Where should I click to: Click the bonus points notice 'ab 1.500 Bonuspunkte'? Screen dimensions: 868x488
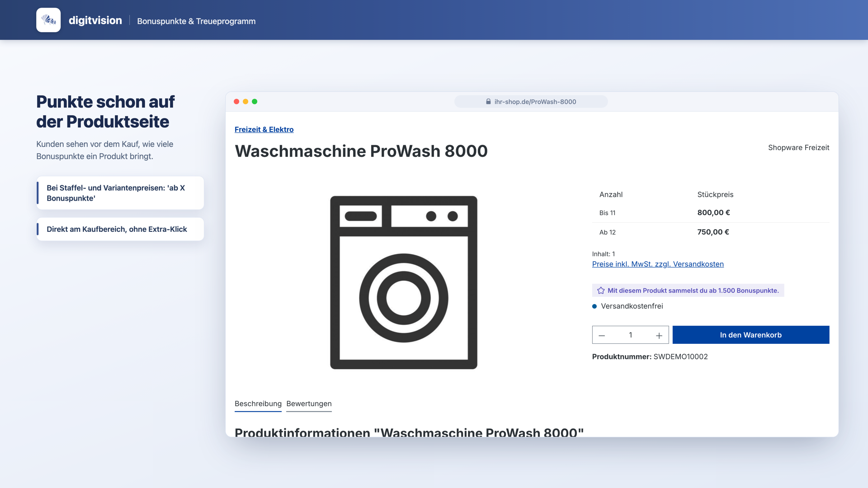click(688, 291)
